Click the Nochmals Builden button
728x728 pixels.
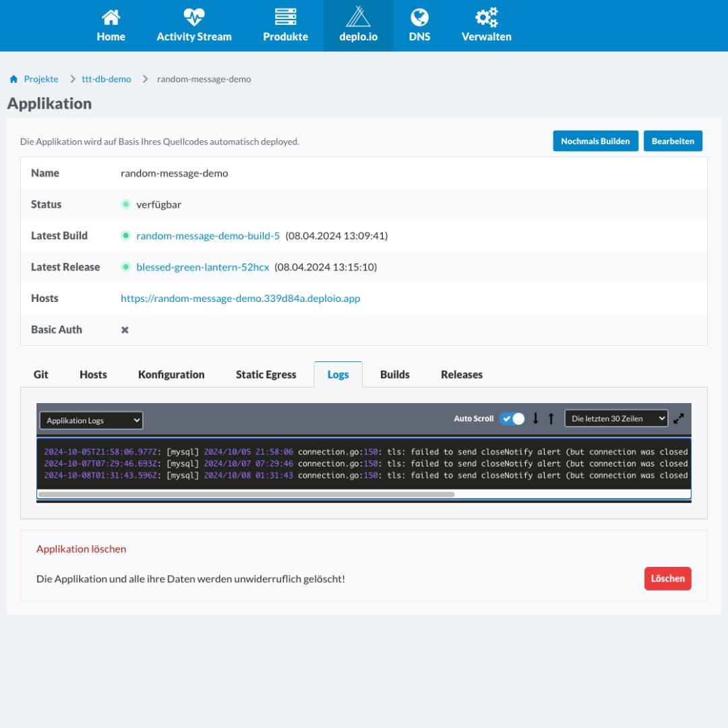595,141
